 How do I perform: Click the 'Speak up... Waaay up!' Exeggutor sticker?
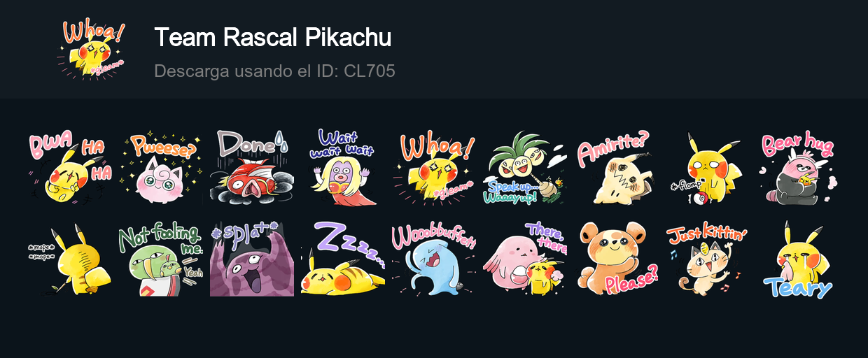pos(525,168)
